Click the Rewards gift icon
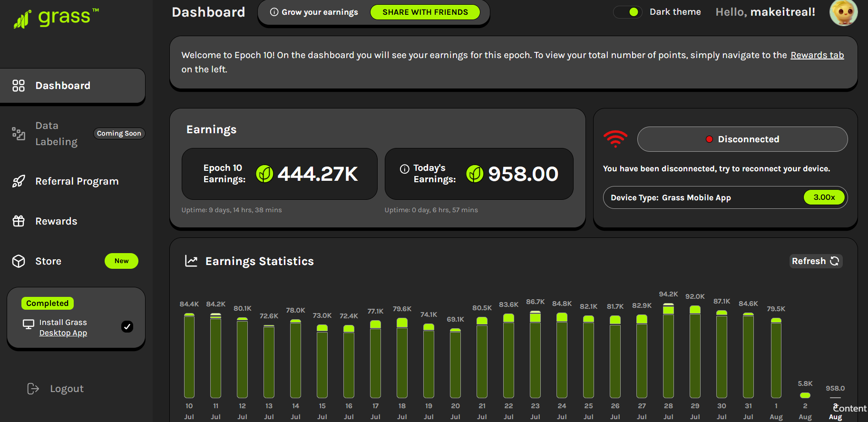 point(19,221)
